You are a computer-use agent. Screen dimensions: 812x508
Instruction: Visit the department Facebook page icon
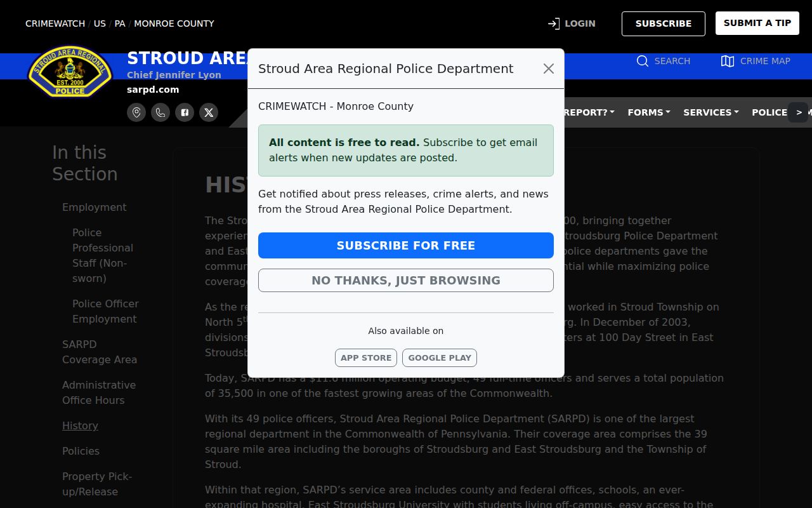(x=185, y=112)
